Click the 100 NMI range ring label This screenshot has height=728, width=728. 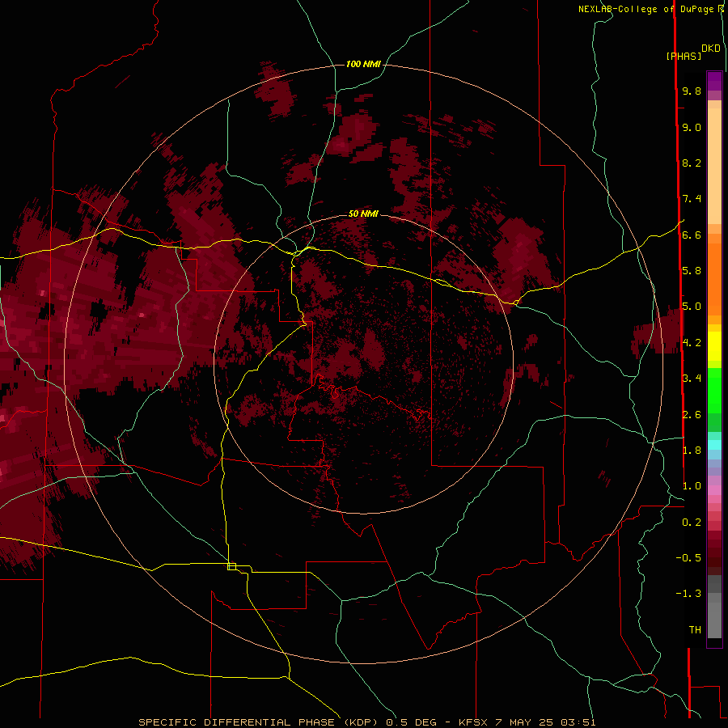(363, 64)
